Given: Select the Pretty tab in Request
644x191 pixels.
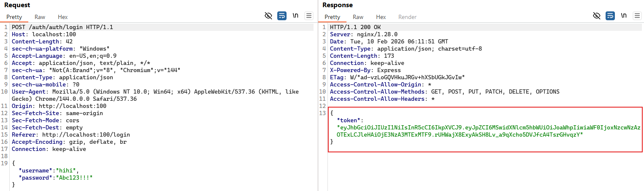Looking at the screenshot, I should (x=14, y=17).
